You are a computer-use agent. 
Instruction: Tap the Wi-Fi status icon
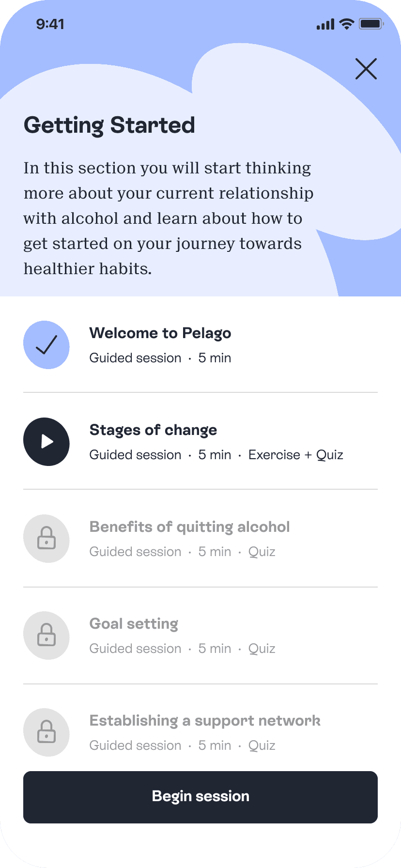click(347, 24)
